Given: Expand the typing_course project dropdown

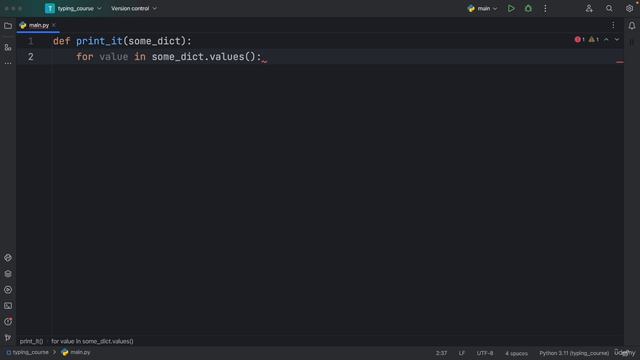Looking at the screenshot, I should pos(73,8).
